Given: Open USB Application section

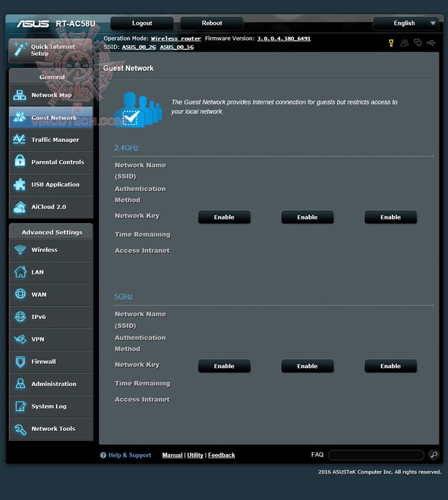Looking at the screenshot, I should (51, 184).
